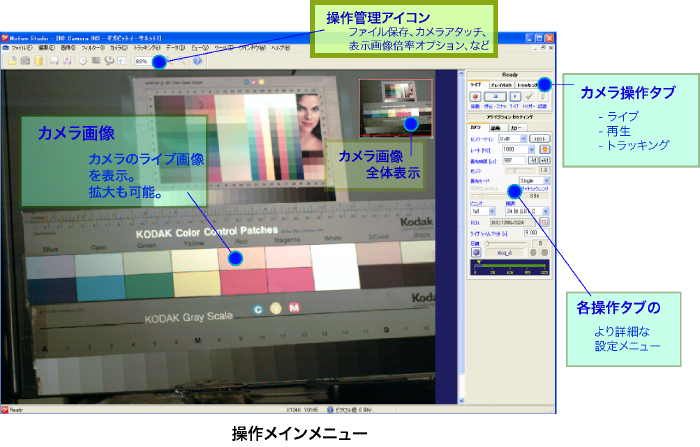
Task: Click the curved-arrow toolbar icon
Action: click(109, 61)
